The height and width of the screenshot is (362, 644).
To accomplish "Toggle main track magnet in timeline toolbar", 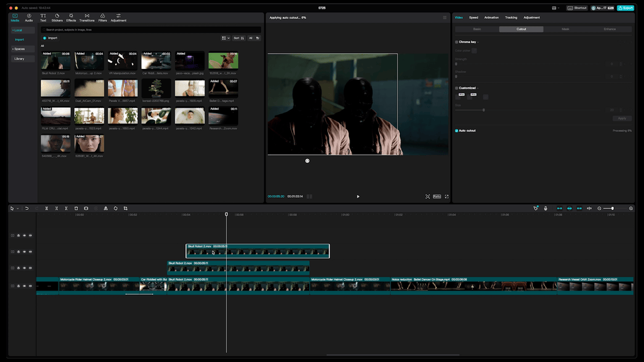I will [559, 208].
